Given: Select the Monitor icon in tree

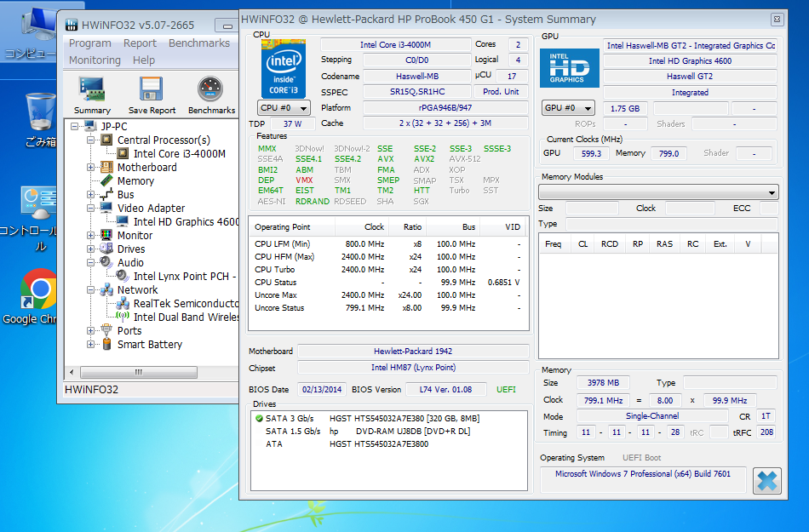Looking at the screenshot, I should pos(106,235).
